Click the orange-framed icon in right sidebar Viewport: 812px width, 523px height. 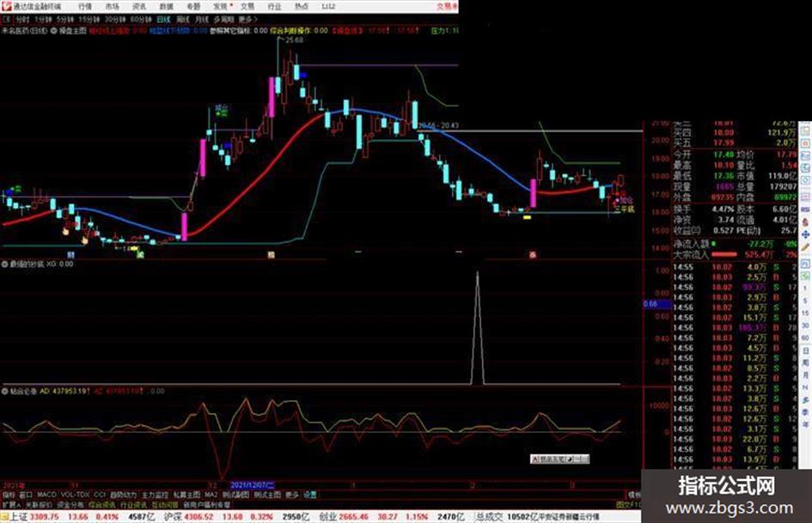(805, 143)
